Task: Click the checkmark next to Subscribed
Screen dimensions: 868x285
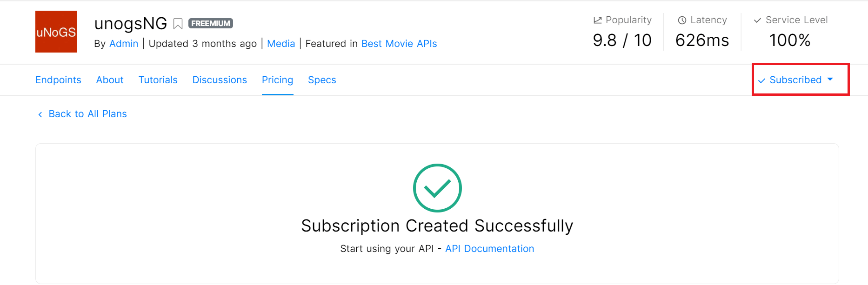Action: (761, 80)
